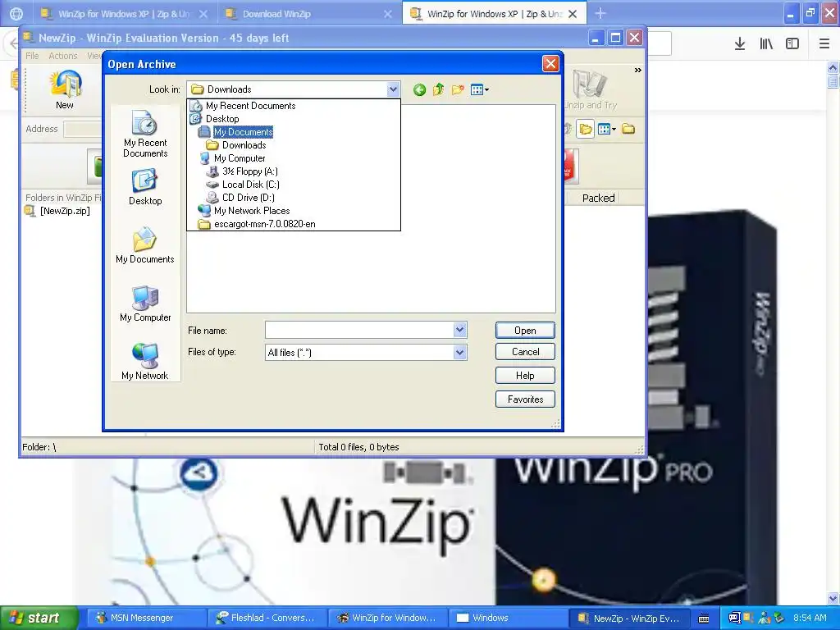Open browser hamburger menu
The height and width of the screenshot is (630, 840).
(x=824, y=44)
